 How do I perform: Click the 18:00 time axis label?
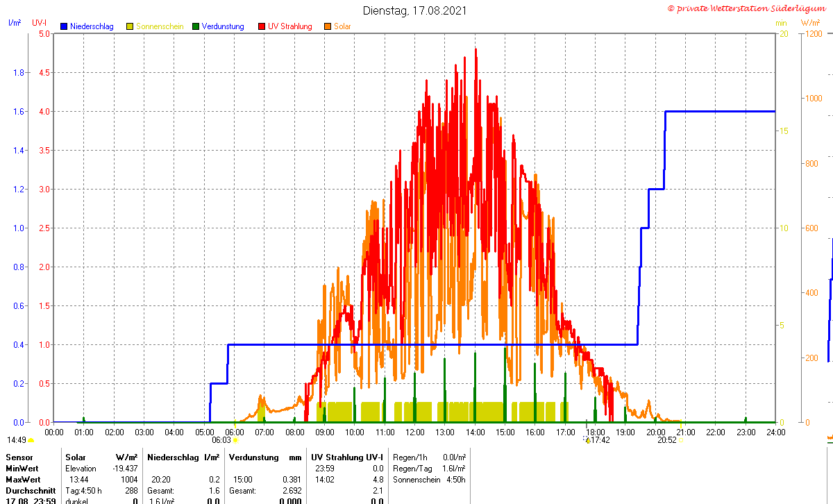click(x=595, y=432)
